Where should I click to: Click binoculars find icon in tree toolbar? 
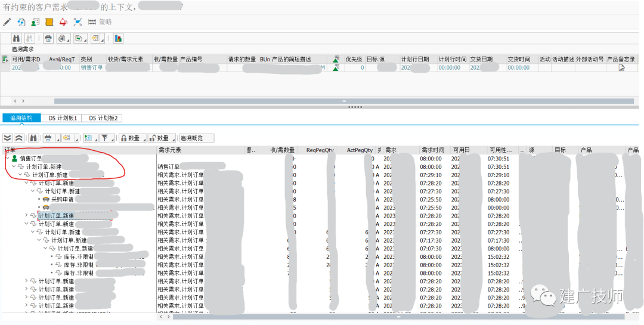point(33,138)
